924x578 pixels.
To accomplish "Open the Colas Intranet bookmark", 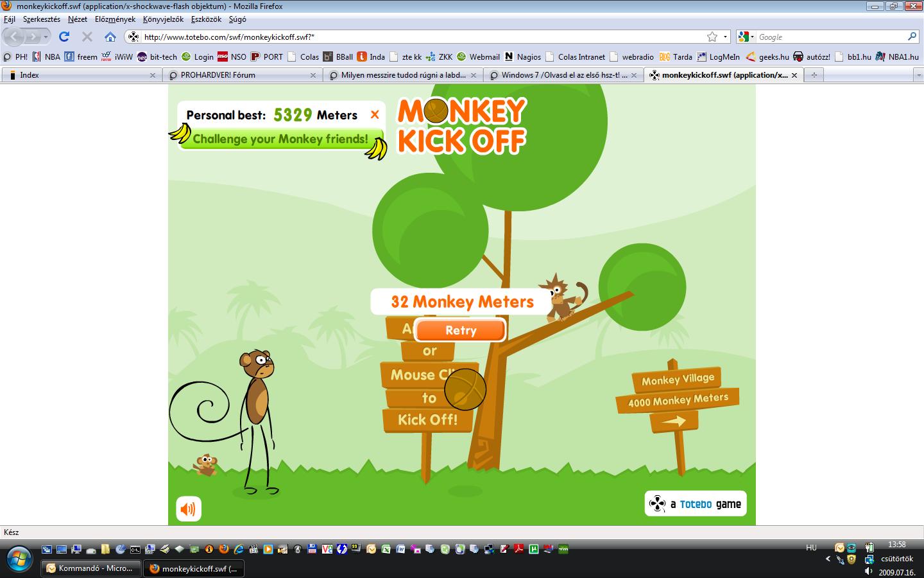I will (x=575, y=57).
